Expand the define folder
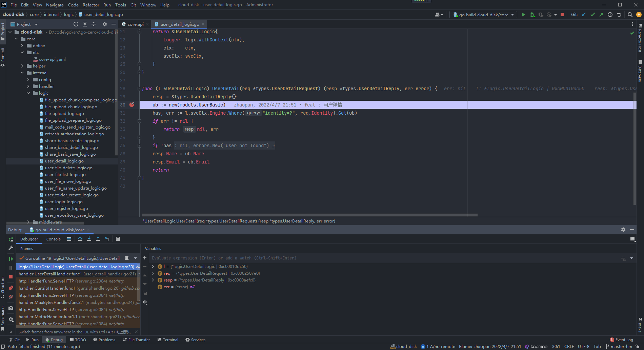The width and height of the screenshot is (644, 350). 22,45
